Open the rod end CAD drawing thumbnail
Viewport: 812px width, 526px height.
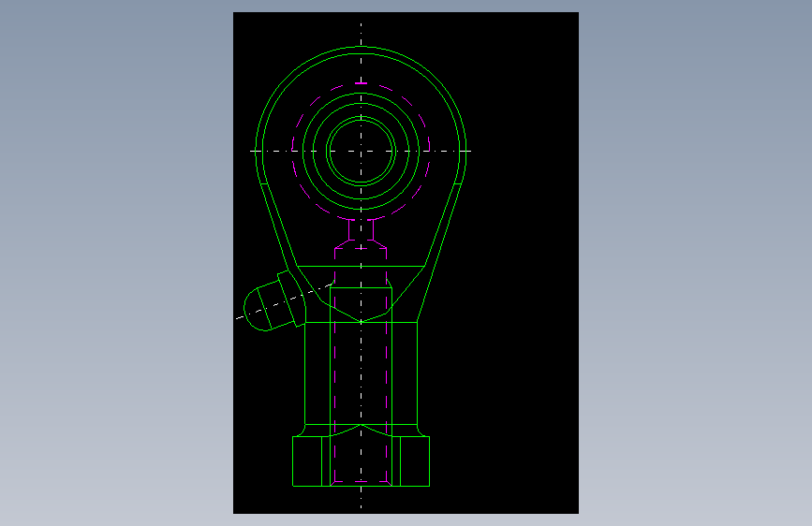tap(406, 263)
